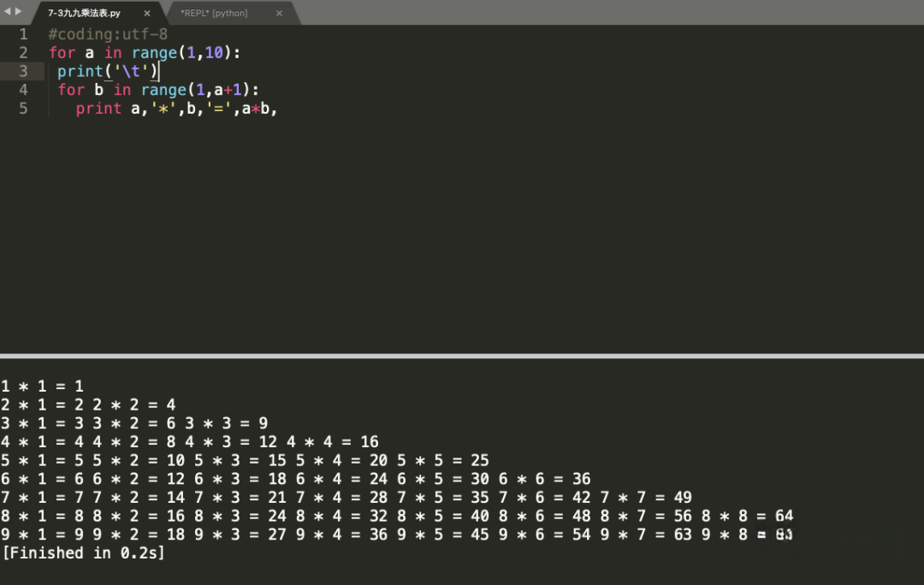Switch to the 7-3九九乘法表.py tab

pyautogui.click(x=84, y=14)
